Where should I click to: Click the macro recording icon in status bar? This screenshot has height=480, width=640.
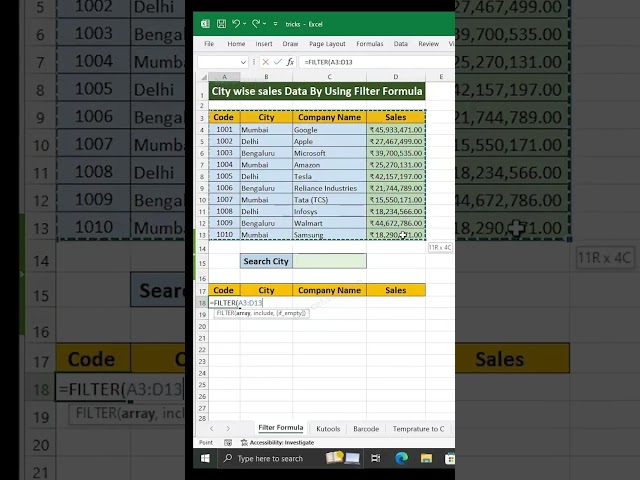(228, 442)
